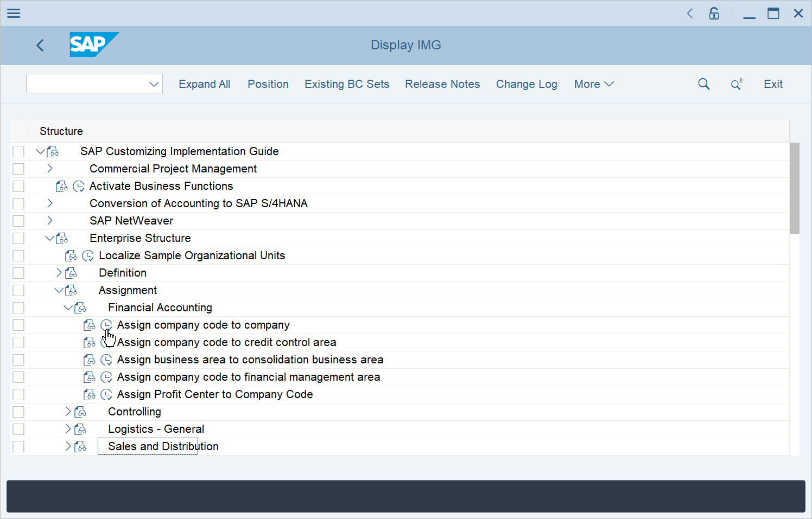Expand Conversion of Accounting to SAP S/4HANA

(50, 203)
